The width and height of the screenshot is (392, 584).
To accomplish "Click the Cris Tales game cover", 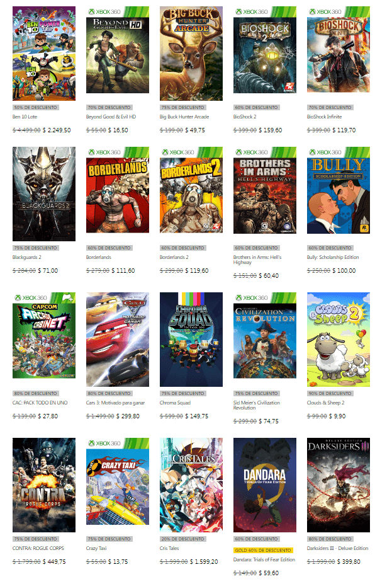I will (191, 485).
